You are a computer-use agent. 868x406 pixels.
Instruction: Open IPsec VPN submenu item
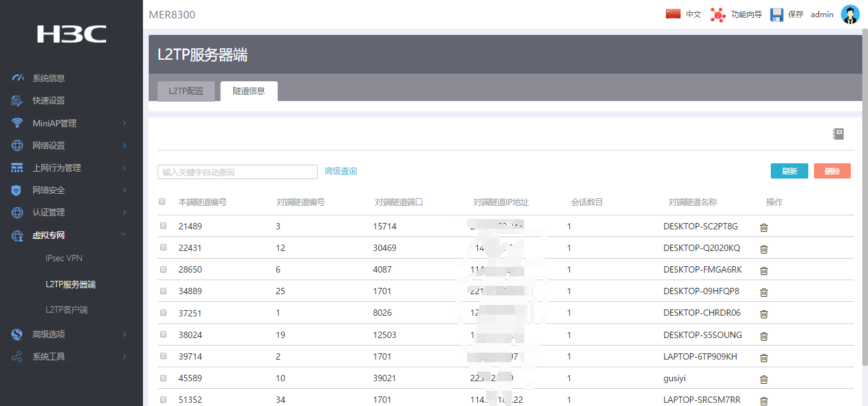[64, 259]
